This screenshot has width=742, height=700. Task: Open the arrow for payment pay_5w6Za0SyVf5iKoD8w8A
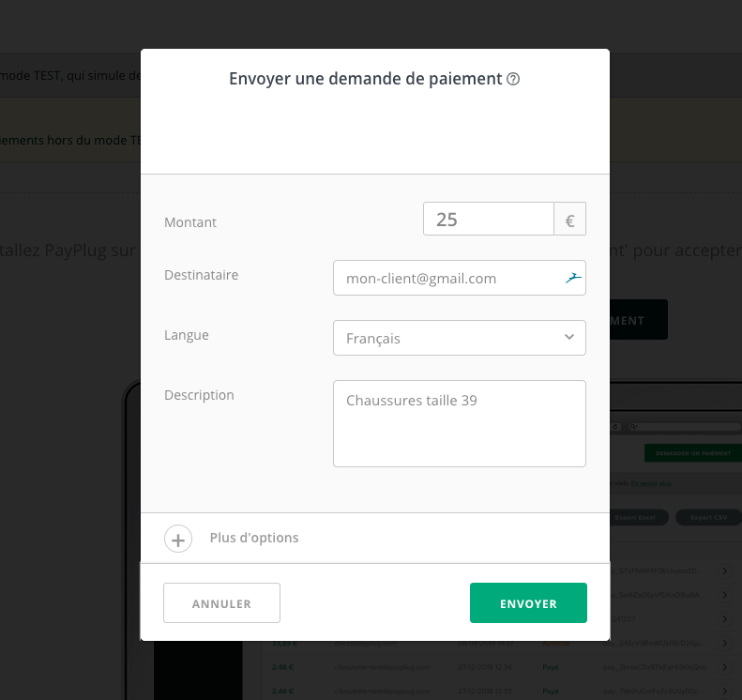(x=725, y=595)
